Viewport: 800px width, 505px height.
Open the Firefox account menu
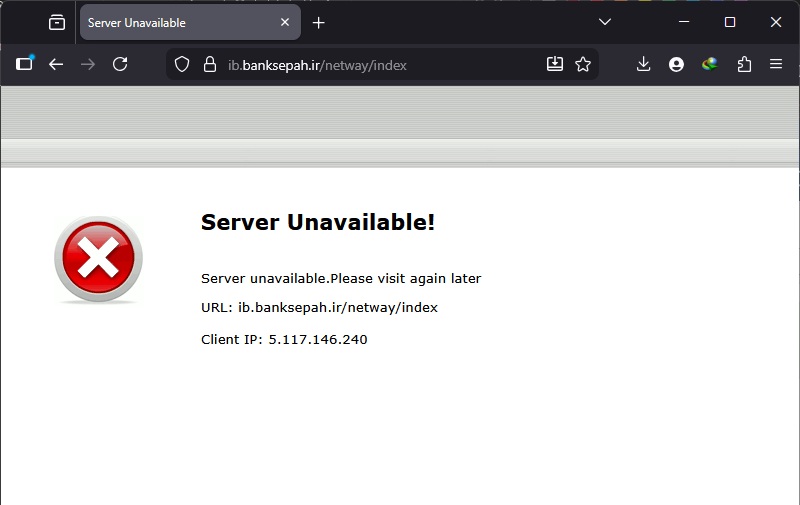click(677, 64)
